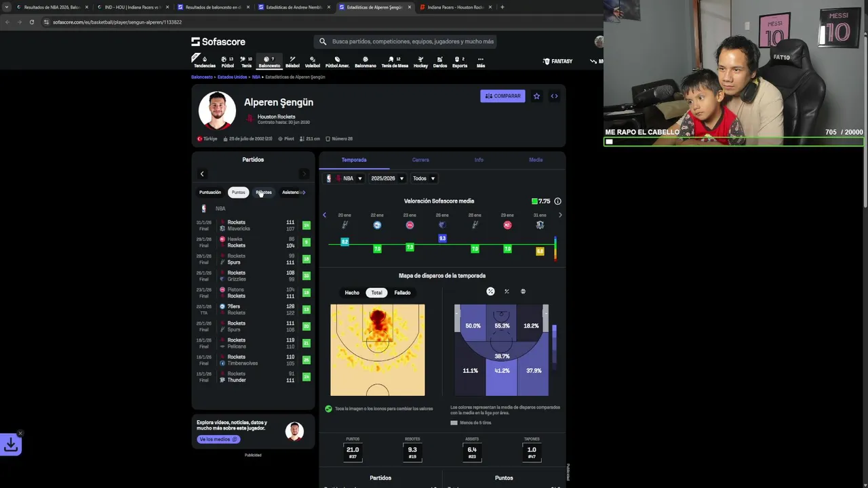This screenshot has width=868, height=488.
Task: Select the Hecho shot filter
Action: pos(352,293)
